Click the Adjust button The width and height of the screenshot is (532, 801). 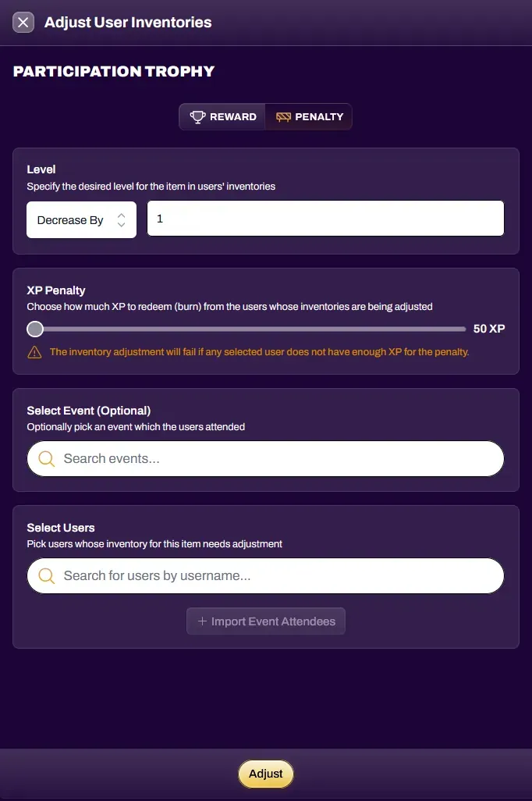point(266,774)
